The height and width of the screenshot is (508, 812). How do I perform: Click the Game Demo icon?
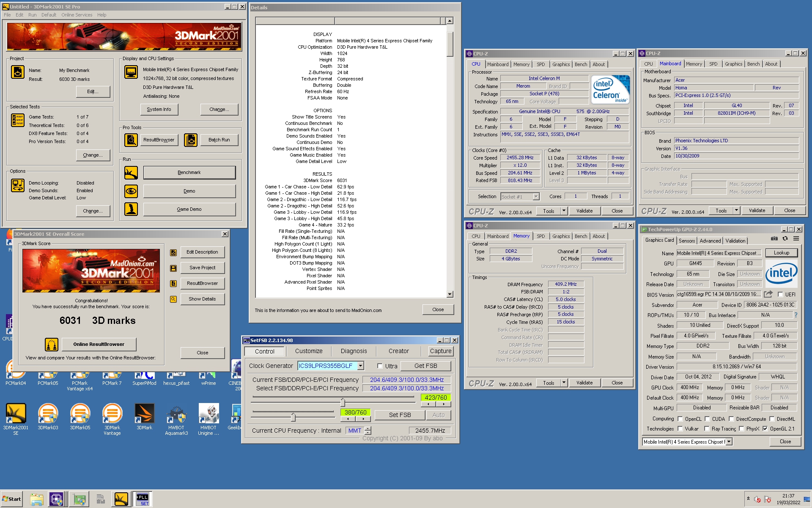[131, 209]
